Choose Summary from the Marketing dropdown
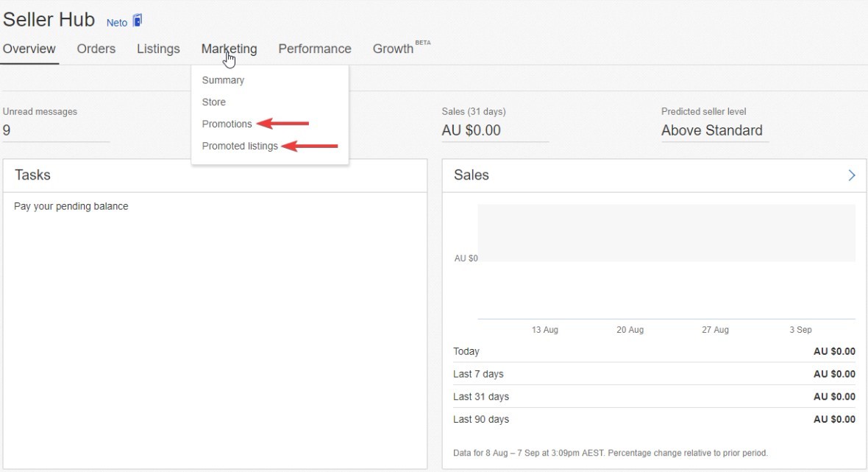 (x=223, y=80)
